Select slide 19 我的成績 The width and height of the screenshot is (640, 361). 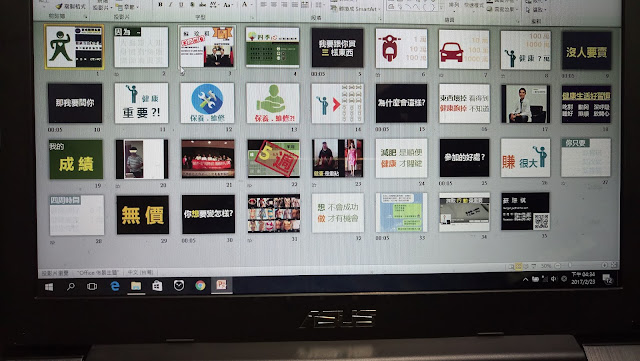76,159
